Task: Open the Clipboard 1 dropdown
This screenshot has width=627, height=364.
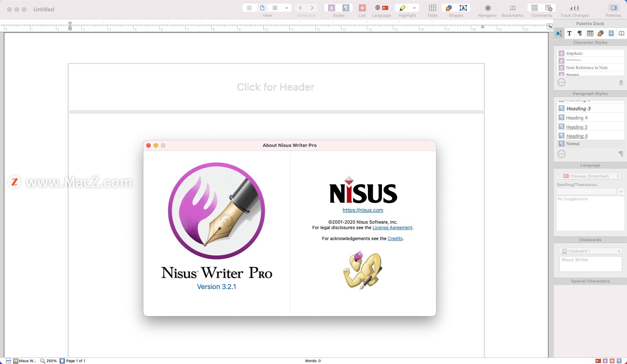Action: (591, 251)
